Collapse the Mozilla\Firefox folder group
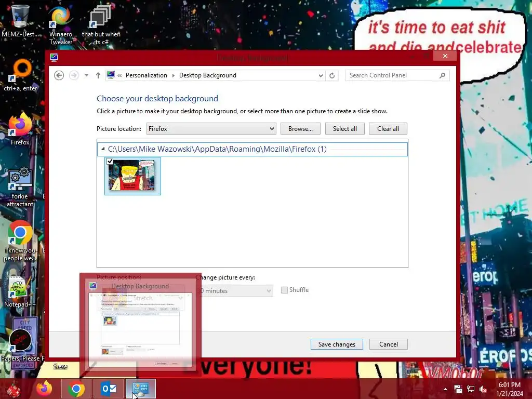 coord(103,149)
